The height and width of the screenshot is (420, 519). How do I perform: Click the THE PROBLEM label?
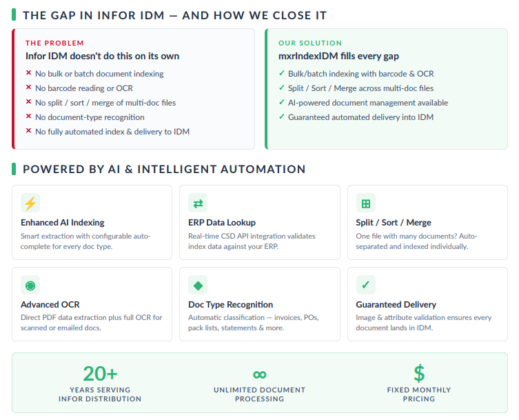54,43
